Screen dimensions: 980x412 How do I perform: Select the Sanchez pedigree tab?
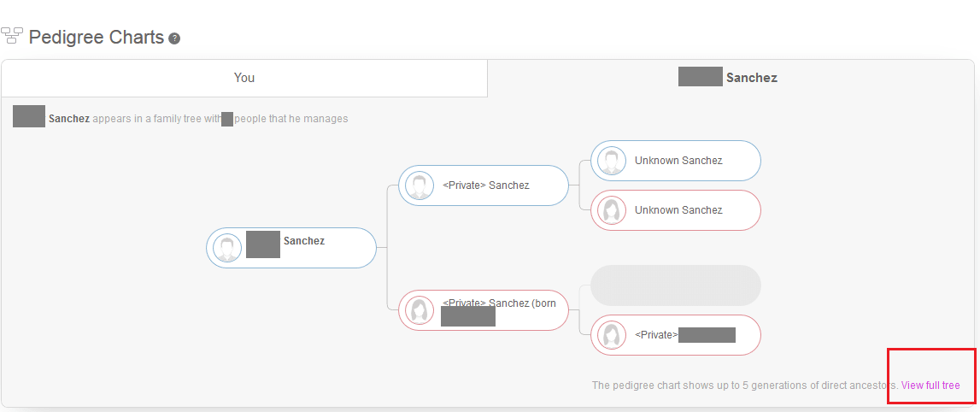(730, 78)
